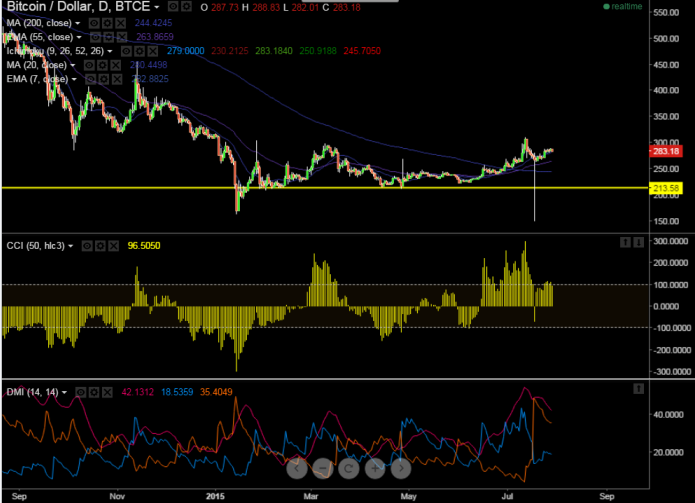Hide the EMA (55, close) line
This screenshot has height=503, width=695.
[95, 37]
